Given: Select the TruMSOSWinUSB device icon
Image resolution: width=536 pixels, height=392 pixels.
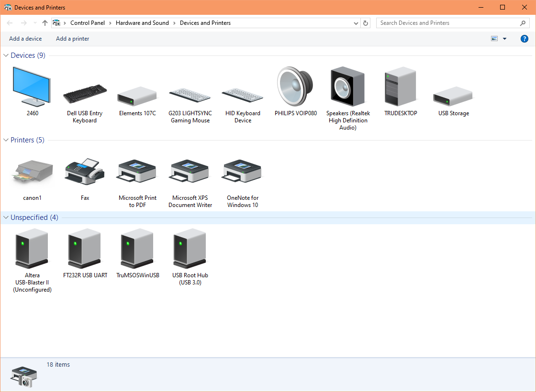Looking at the screenshot, I should pos(137,248).
